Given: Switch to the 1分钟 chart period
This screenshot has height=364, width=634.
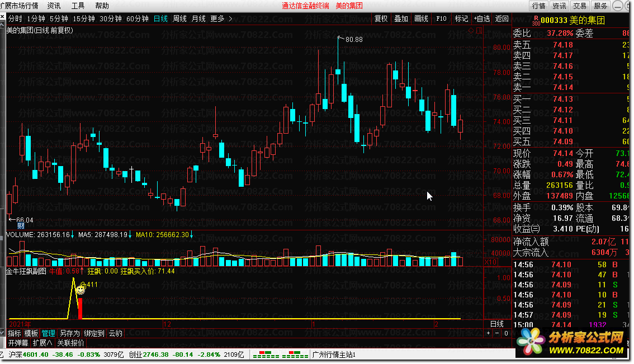Looking at the screenshot, I should (x=36, y=18).
